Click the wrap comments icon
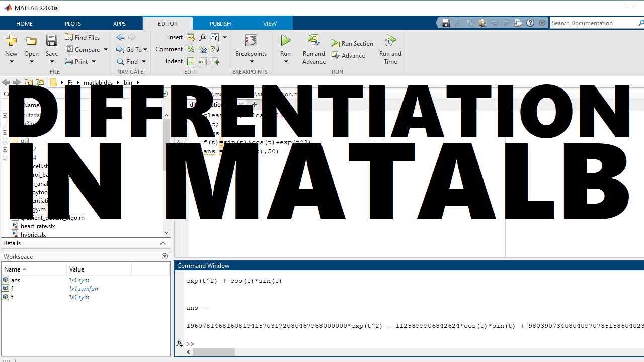This screenshot has height=362, width=644. pyautogui.click(x=215, y=49)
